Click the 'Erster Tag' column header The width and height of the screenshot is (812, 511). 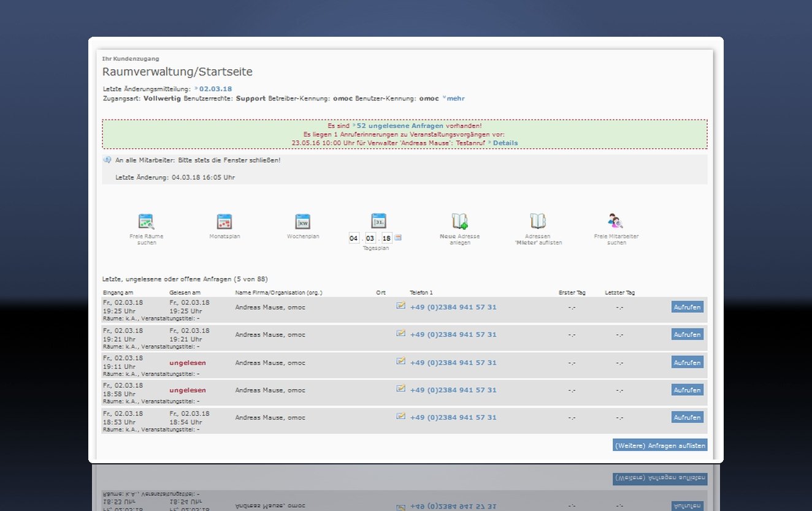coord(572,292)
